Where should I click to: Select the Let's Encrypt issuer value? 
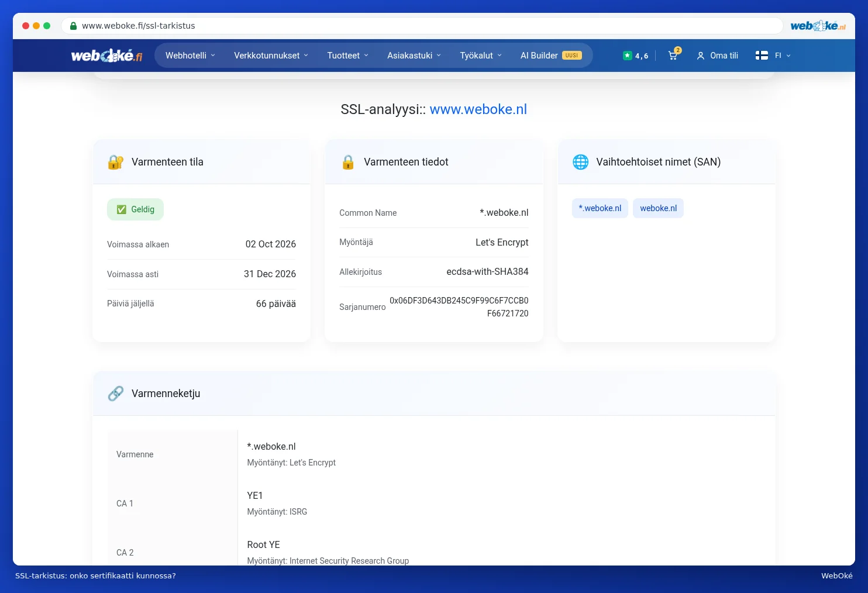(x=502, y=242)
